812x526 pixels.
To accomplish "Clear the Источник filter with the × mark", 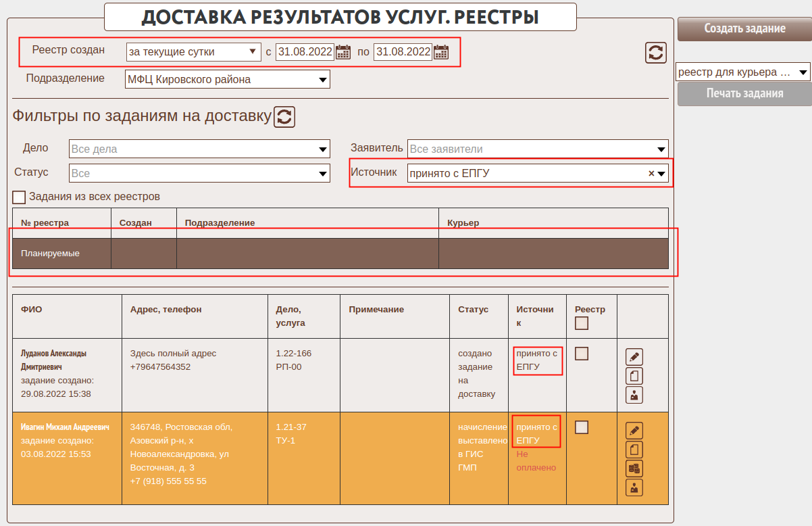I will [651, 174].
